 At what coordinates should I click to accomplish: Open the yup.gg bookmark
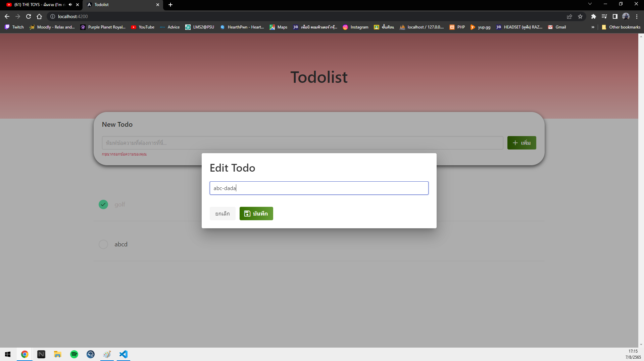(480, 27)
